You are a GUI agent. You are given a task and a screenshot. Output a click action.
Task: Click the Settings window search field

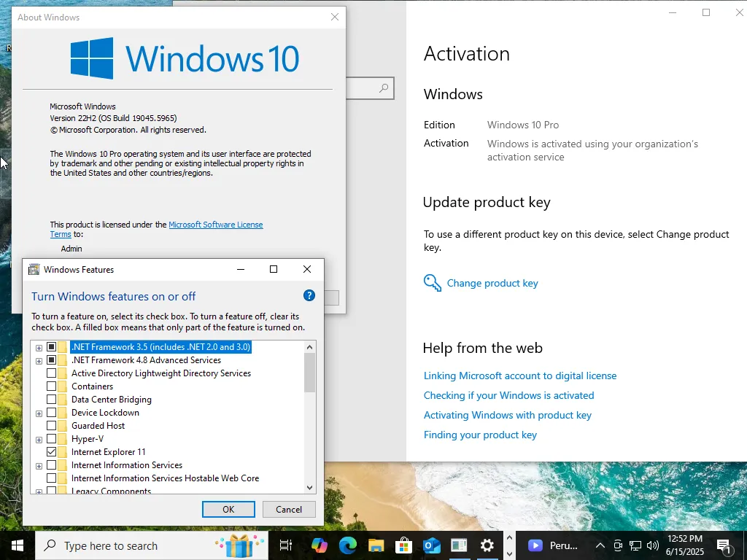click(370, 88)
